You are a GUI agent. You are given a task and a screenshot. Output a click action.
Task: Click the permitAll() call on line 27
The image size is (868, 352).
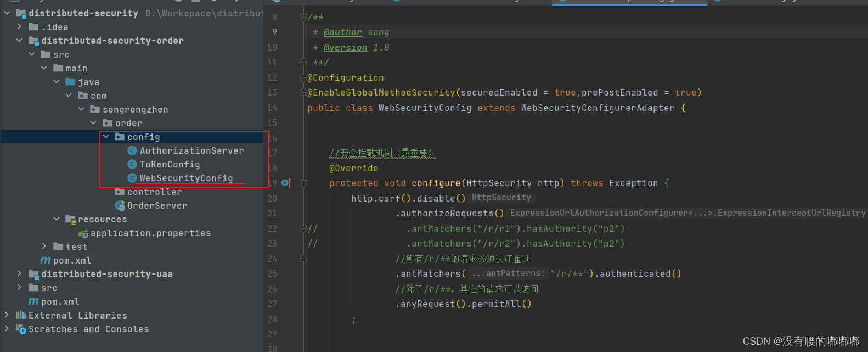coord(501,304)
